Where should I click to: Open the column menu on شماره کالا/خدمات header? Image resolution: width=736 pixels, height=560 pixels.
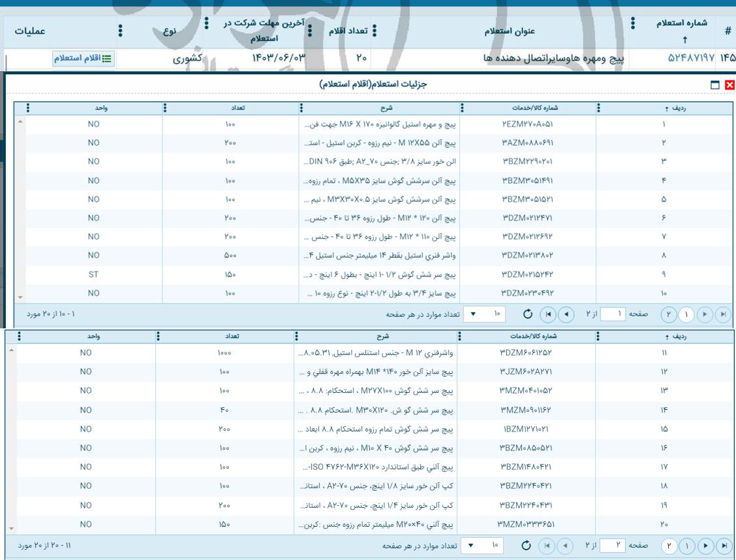coord(463,108)
